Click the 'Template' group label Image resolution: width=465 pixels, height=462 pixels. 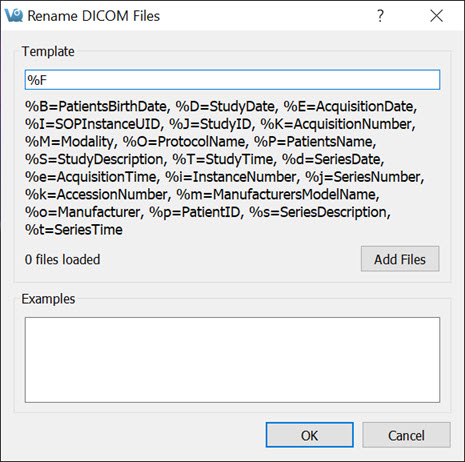point(48,52)
